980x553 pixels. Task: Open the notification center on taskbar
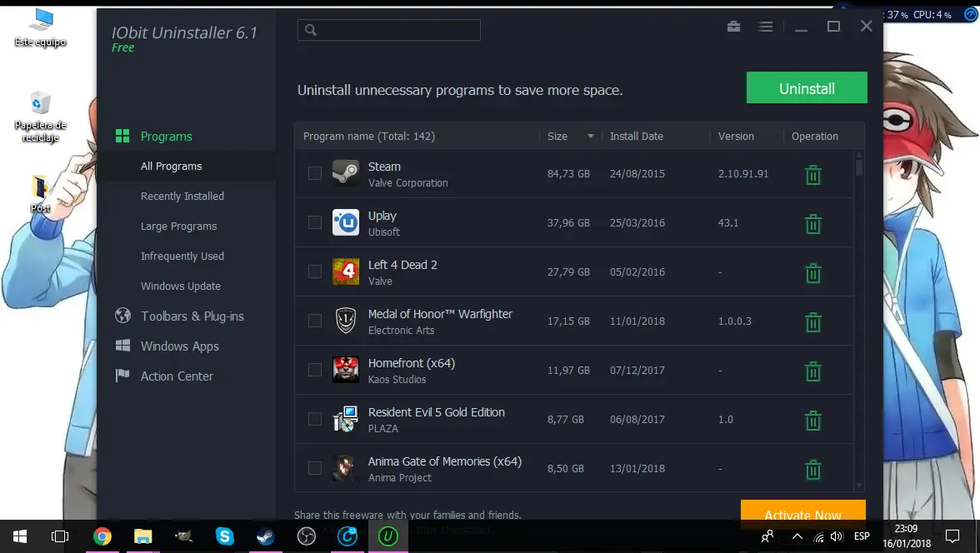point(952,536)
